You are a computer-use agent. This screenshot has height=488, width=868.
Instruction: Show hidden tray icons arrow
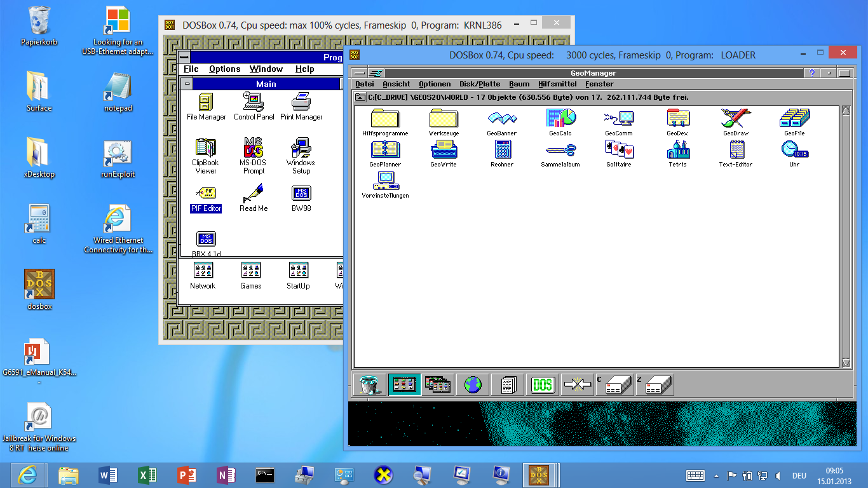(x=716, y=475)
